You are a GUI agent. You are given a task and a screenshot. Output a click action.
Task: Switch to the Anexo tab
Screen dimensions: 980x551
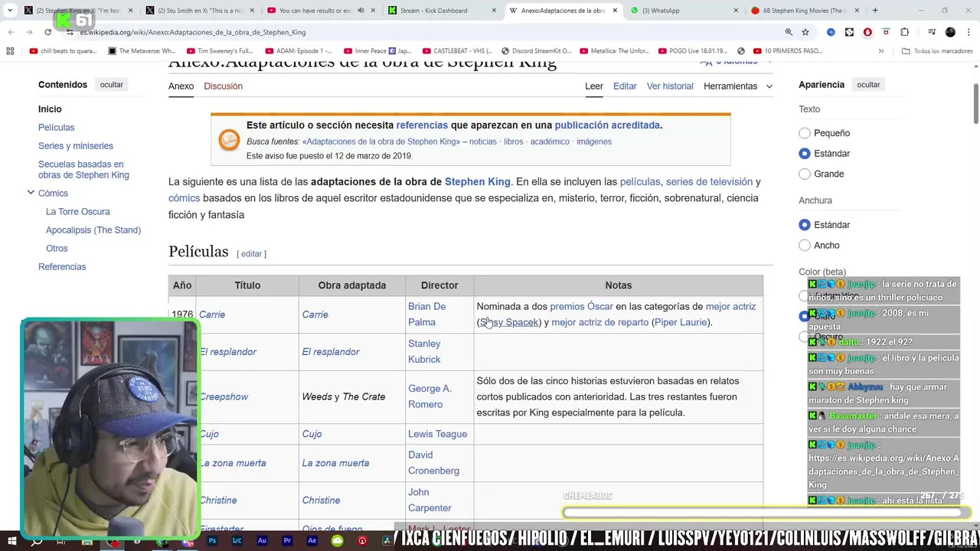[181, 86]
